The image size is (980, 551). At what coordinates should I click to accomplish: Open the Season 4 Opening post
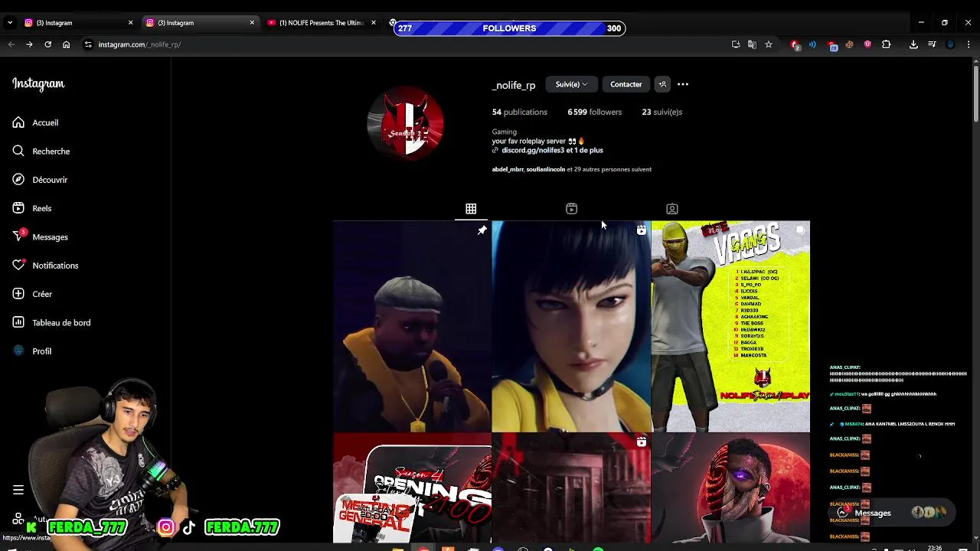click(x=412, y=488)
